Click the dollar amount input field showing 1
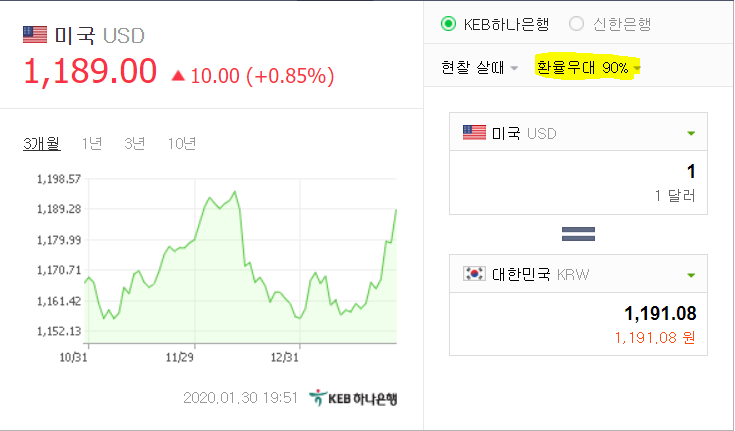This screenshot has width=735, height=431. point(578,182)
